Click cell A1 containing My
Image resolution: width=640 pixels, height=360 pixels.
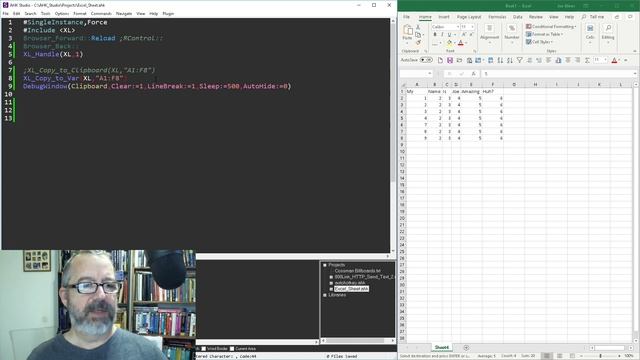[417, 91]
